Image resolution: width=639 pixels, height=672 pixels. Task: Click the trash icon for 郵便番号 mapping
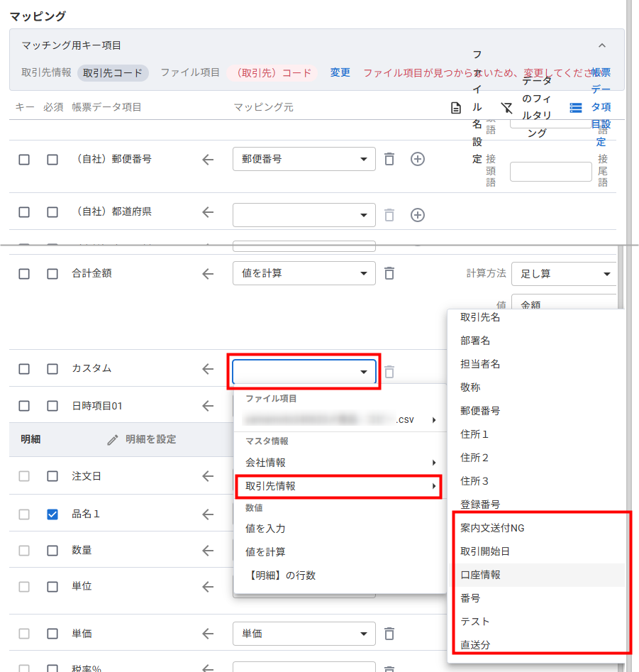tap(389, 159)
